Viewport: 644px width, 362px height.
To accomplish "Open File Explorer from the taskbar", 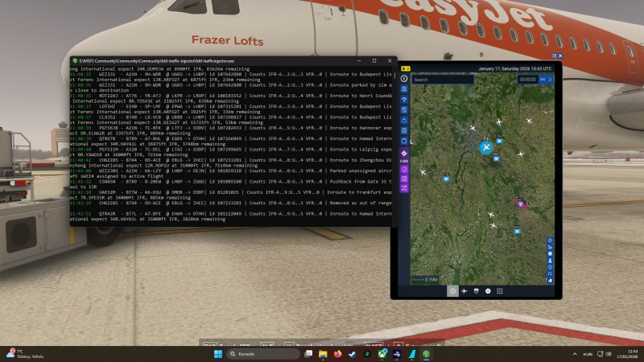I will click(323, 354).
